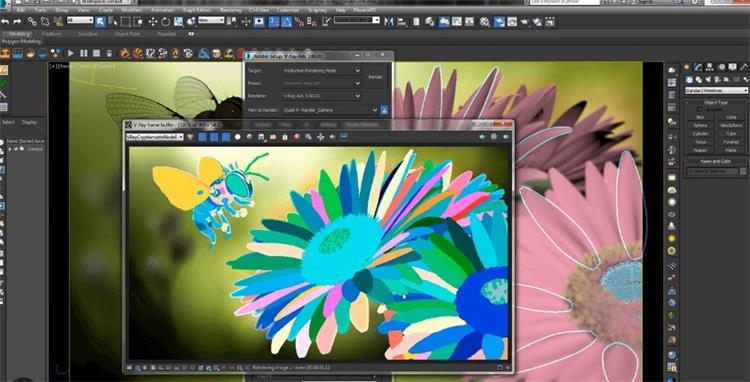Switch to the Modify command panel tab
This screenshot has width=750, height=382.
[x=698, y=67]
